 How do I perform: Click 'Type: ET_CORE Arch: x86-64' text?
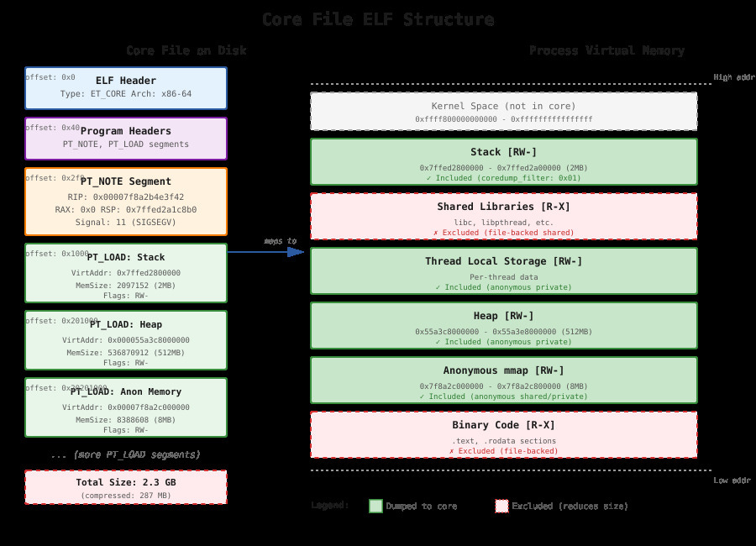126,93
